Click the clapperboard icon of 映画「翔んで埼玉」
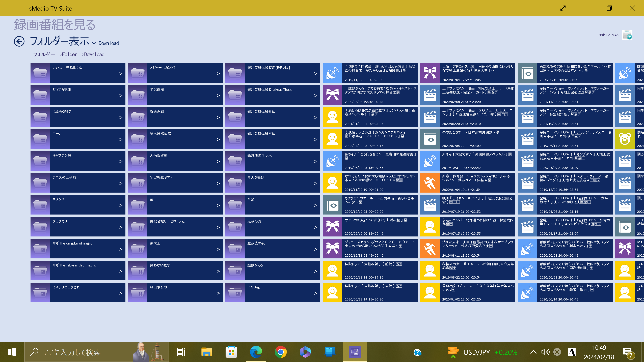This screenshot has width=644, height=362. pyautogui.click(x=430, y=95)
